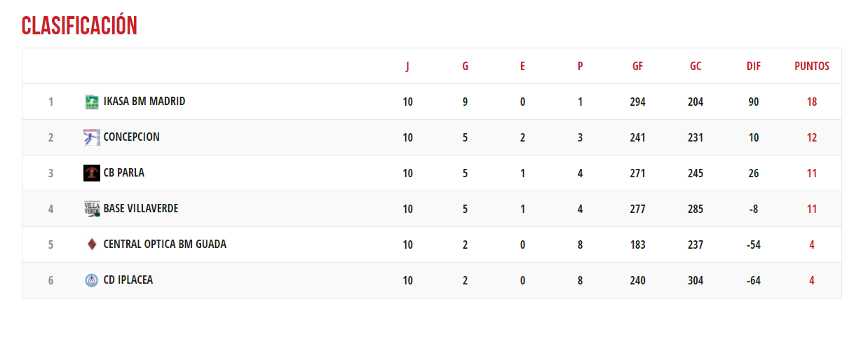Open the CONCEPCION team name link
The height and width of the screenshot is (337, 868).
pyautogui.click(x=132, y=137)
